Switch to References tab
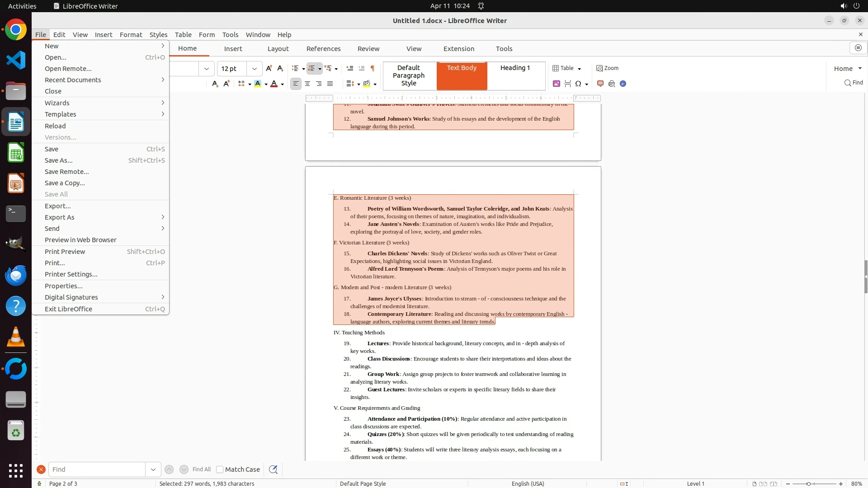 click(323, 49)
